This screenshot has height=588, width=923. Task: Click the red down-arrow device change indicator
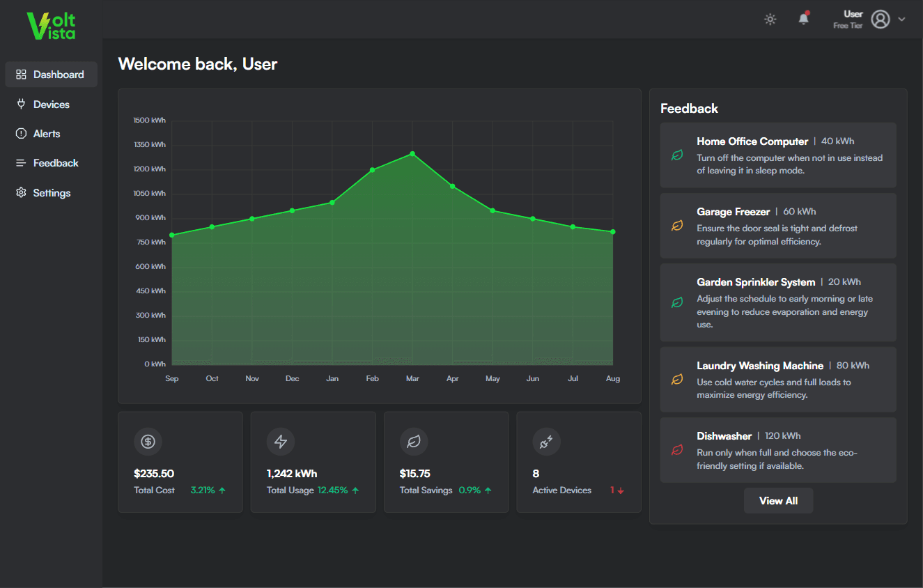click(x=617, y=490)
